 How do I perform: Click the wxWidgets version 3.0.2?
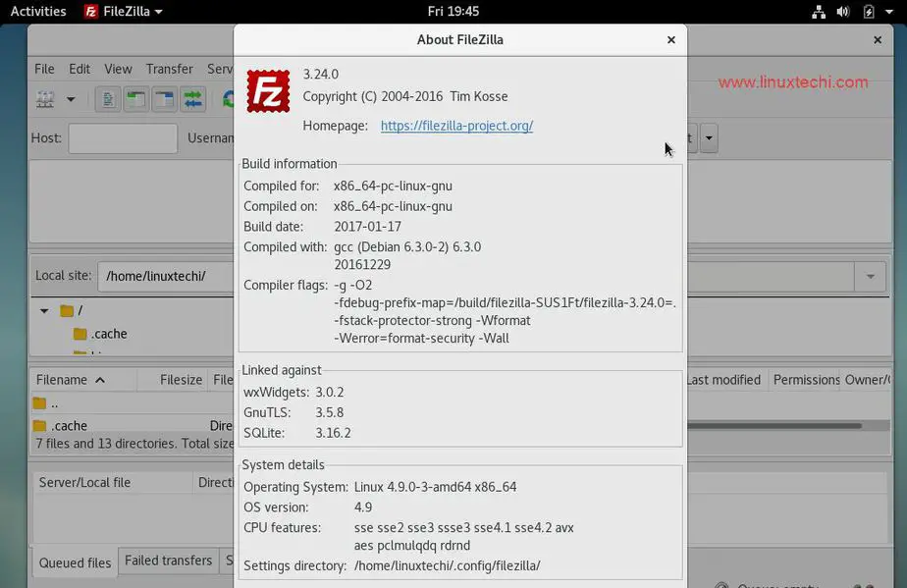point(329,393)
